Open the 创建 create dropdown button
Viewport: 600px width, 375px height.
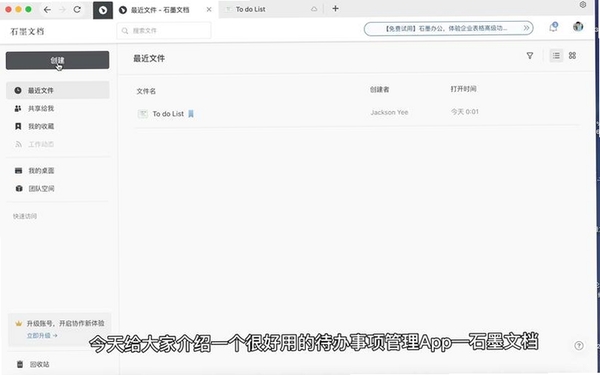pos(57,60)
